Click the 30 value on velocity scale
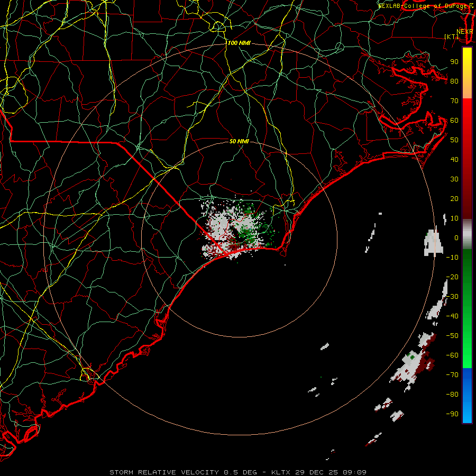476x476 pixels. 454,179
